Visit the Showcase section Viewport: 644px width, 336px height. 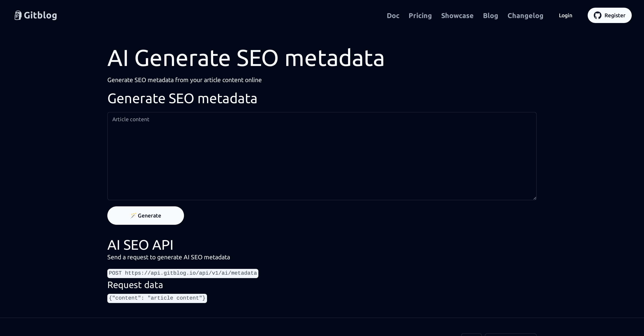(457, 16)
